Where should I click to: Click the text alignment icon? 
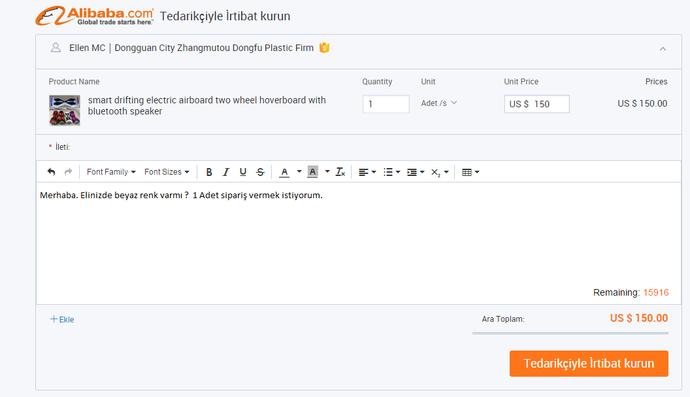tap(363, 172)
